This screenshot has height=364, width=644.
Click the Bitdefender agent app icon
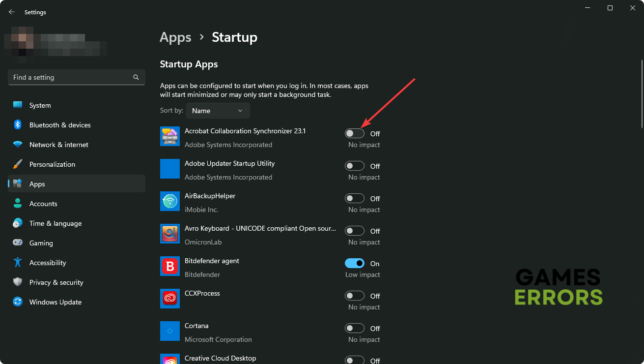coord(170,267)
